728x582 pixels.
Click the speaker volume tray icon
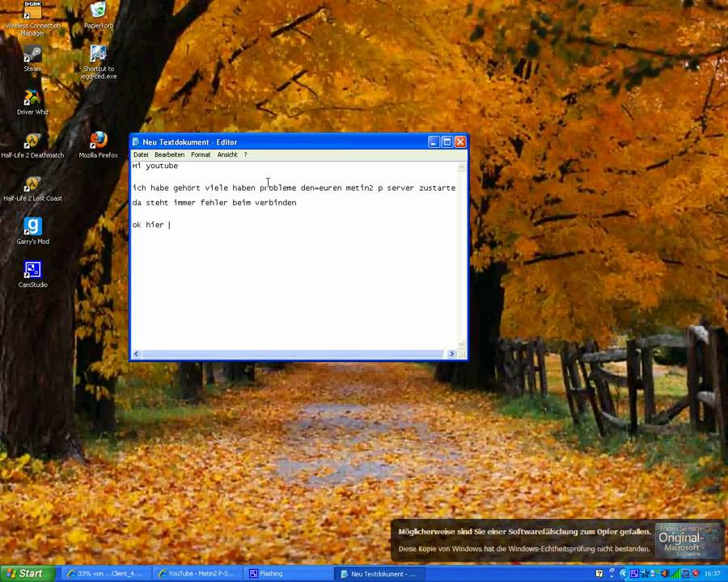666,574
